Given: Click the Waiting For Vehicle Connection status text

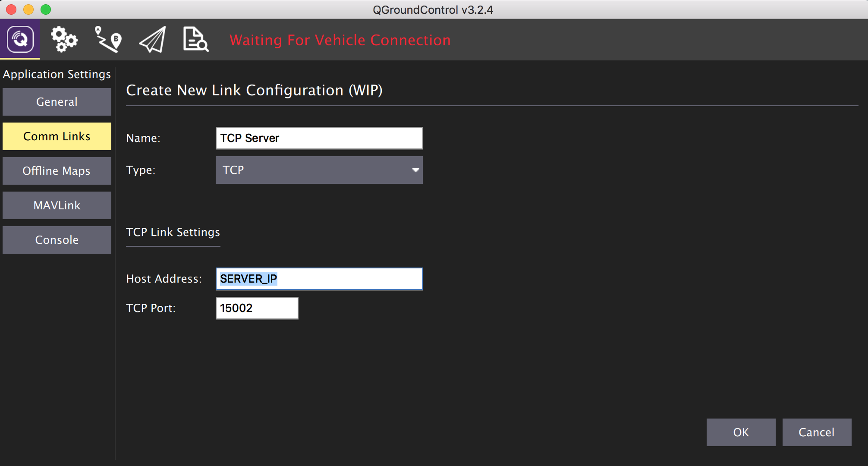Looking at the screenshot, I should coord(340,40).
